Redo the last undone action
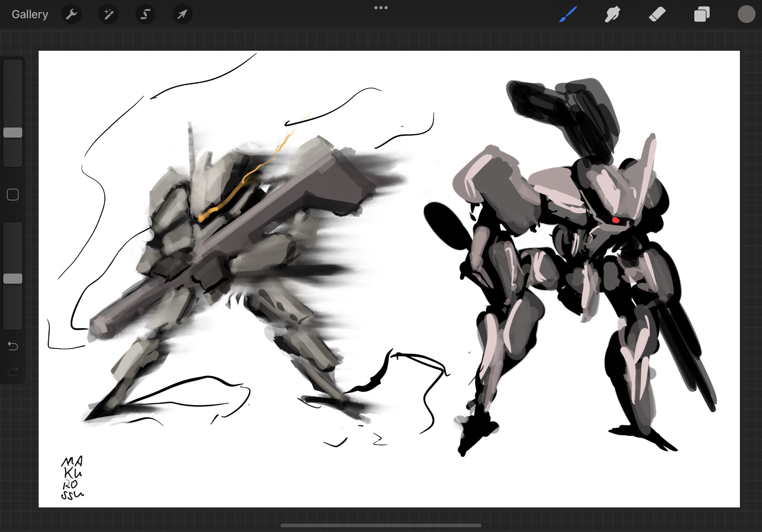This screenshot has width=762, height=532. click(x=13, y=371)
